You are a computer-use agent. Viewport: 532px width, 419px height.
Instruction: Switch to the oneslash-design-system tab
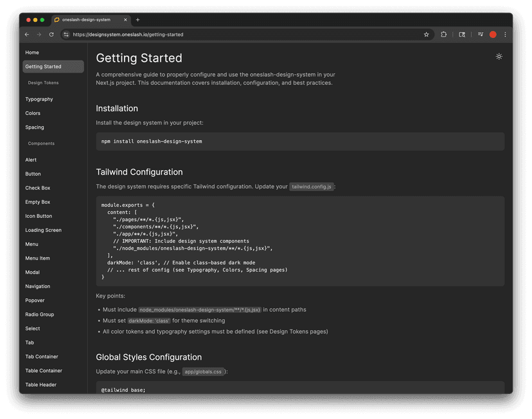point(90,20)
